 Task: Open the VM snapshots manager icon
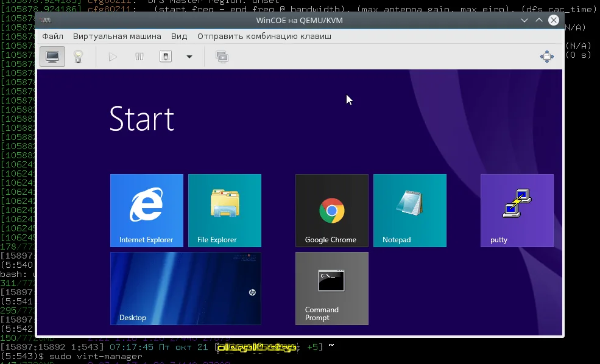coord(222,56)
